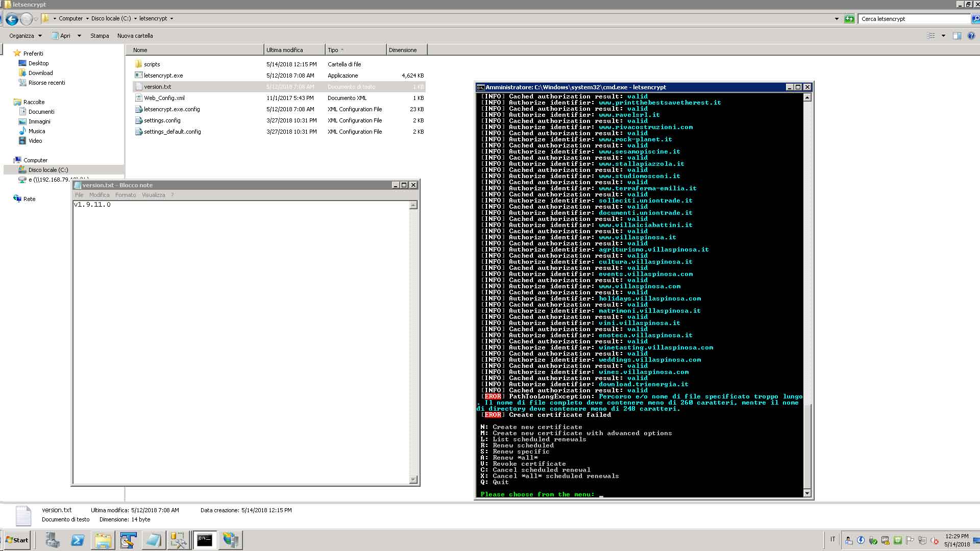Open the Visualizza menu in Notepad
The width and height of the screenshot is (980, 551).
pos(153,195)
